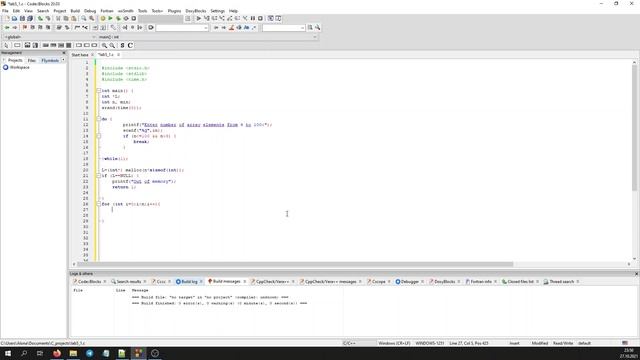640x360 pixels.
Task: Click the Jump forward arrow icon
Action: pos(15,27)
